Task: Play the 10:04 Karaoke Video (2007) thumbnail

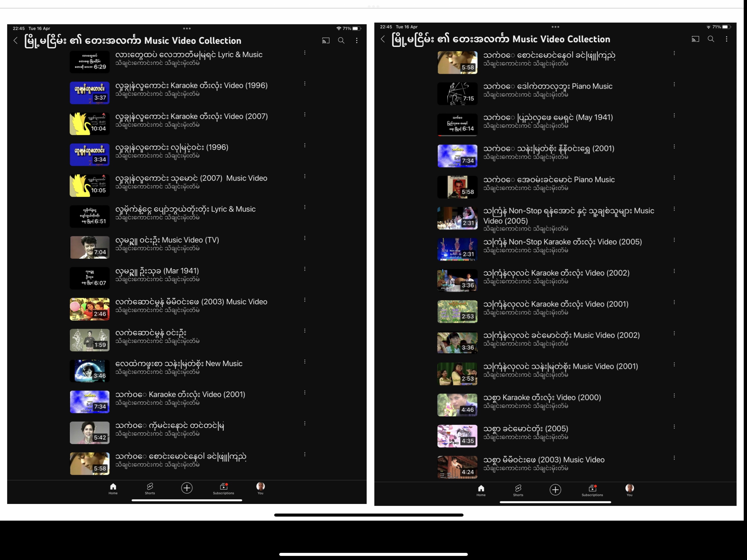Action: (x=89, y=124)
